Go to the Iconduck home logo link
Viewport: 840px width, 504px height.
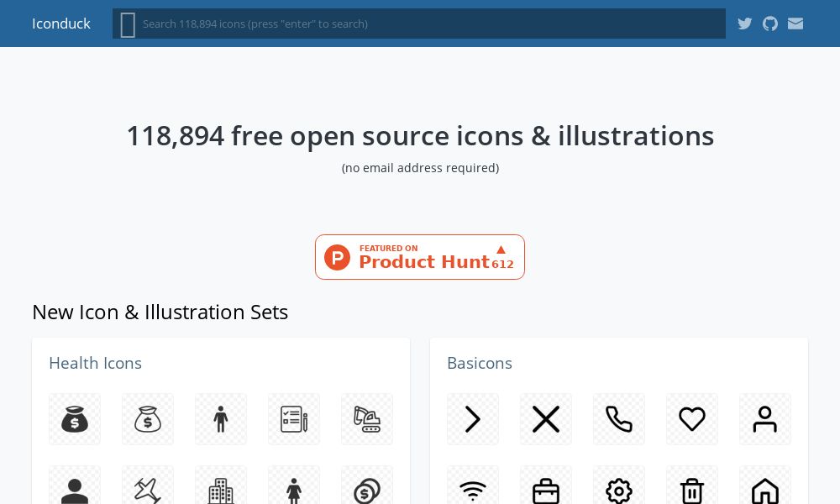61,24
